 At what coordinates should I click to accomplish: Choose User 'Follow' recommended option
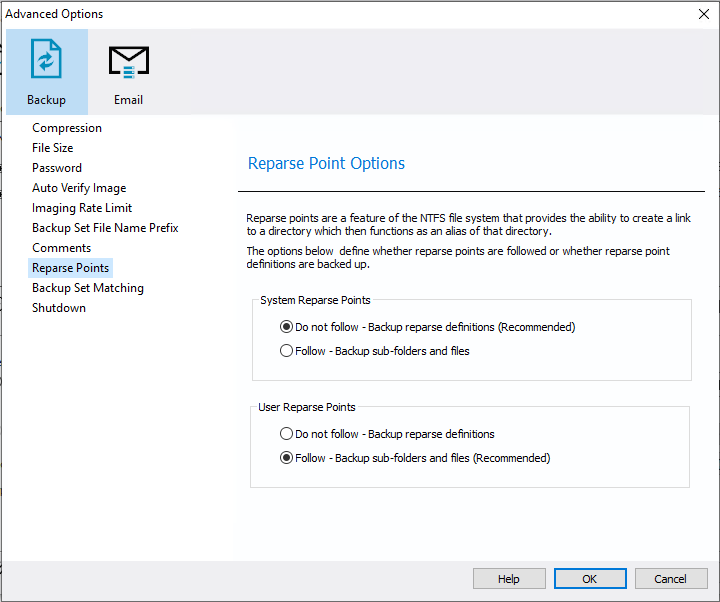click(415, 458)
